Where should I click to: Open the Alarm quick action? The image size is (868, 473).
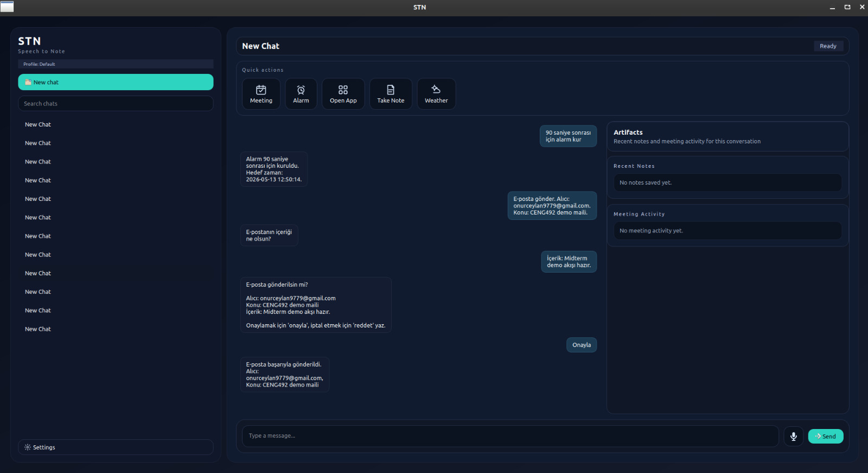pos(301,94)
